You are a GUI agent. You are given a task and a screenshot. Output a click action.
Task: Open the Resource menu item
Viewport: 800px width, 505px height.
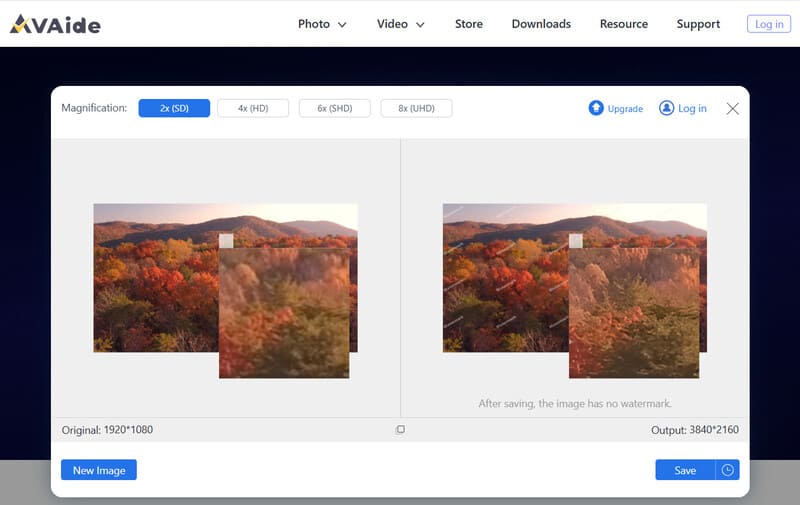[x=624, y=24]
